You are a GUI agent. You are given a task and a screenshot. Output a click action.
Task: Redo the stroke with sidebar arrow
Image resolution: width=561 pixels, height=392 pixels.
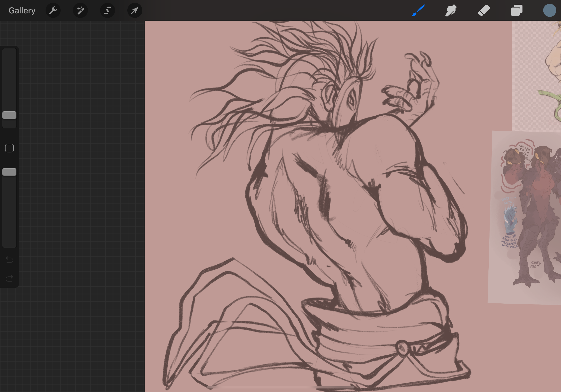[x=9, y=278]
